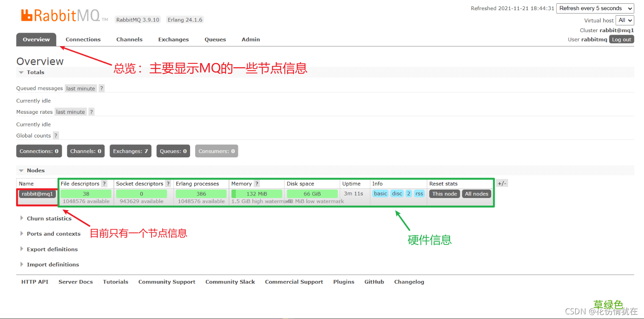Click the Exchanges: 7 summary button
Screen dimensions: 644x319
[x=130, y=151]
